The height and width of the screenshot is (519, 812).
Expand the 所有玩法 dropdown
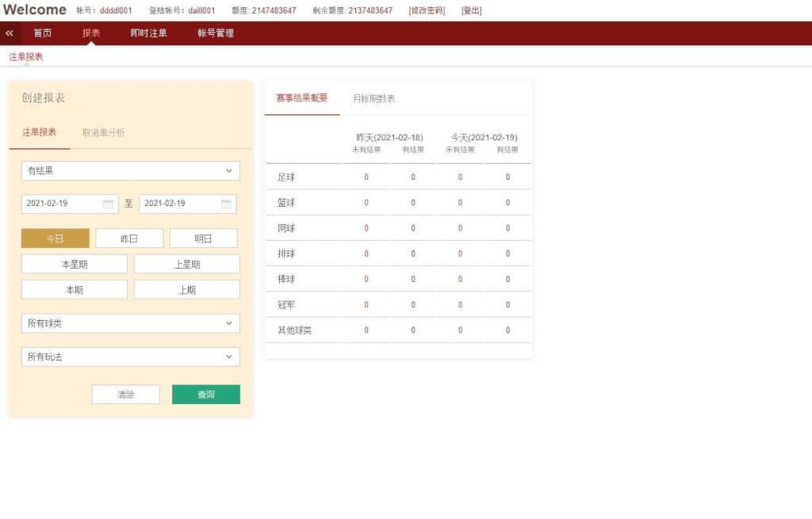(131, 357)
